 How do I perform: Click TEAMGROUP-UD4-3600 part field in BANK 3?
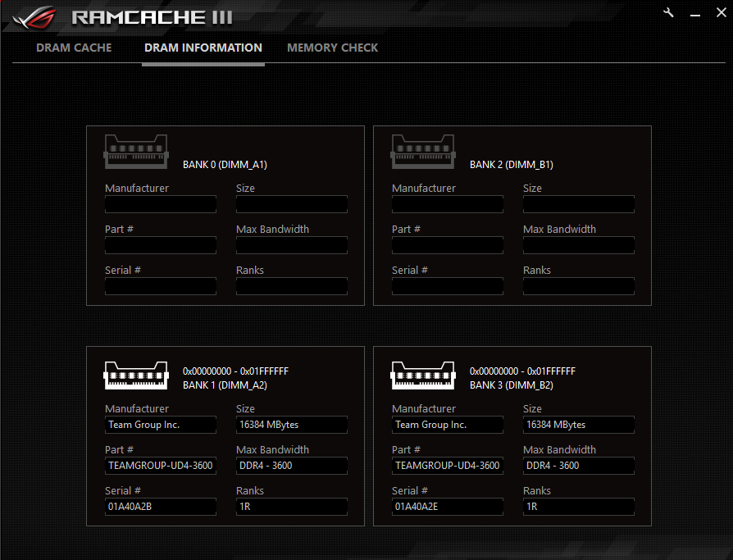click(x=448, y=466)
